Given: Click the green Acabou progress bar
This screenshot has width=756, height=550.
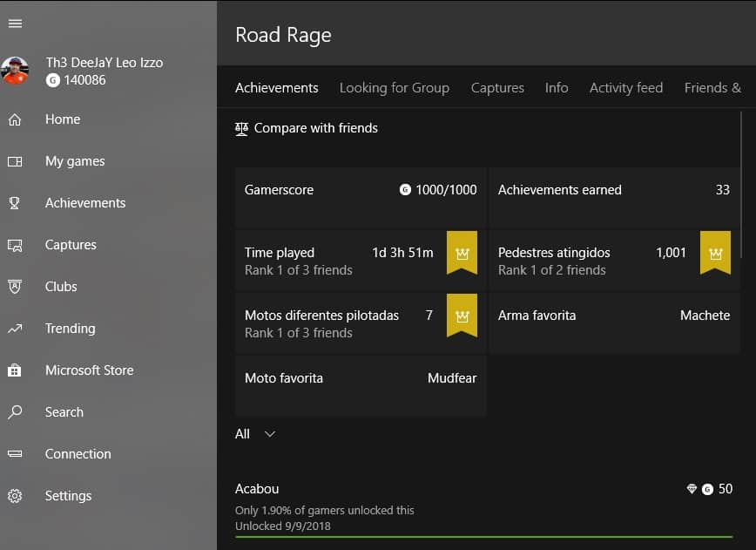Looking at the screenshot, I should pyautogui.click(x=484, y=537).
